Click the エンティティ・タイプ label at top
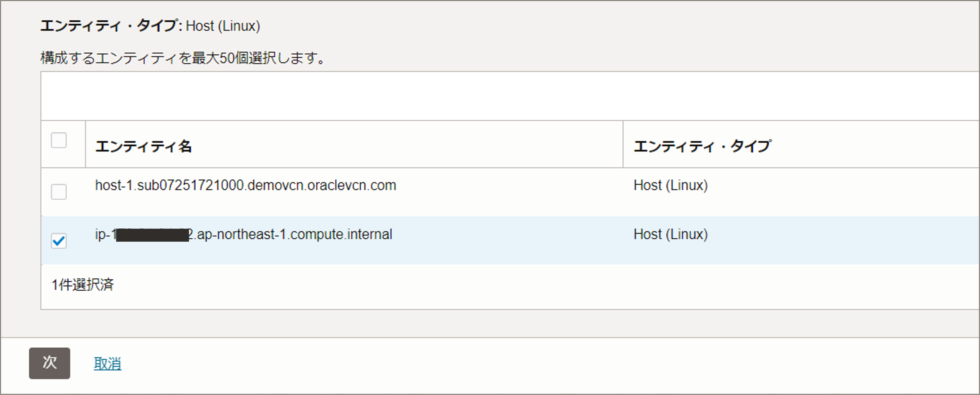Viewport: 980px width, 395px height. click(x=108, y=26)
